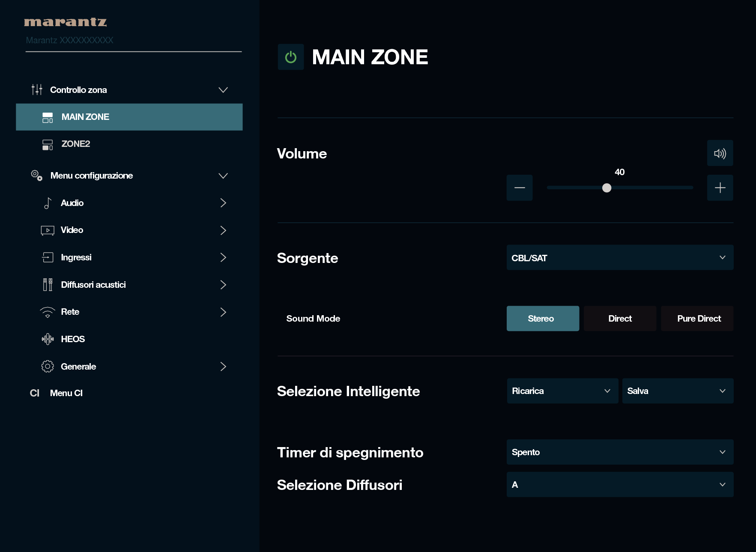Decrease volume with the minus button
Viewport: 756px width, 552px height.
point(519,188)
